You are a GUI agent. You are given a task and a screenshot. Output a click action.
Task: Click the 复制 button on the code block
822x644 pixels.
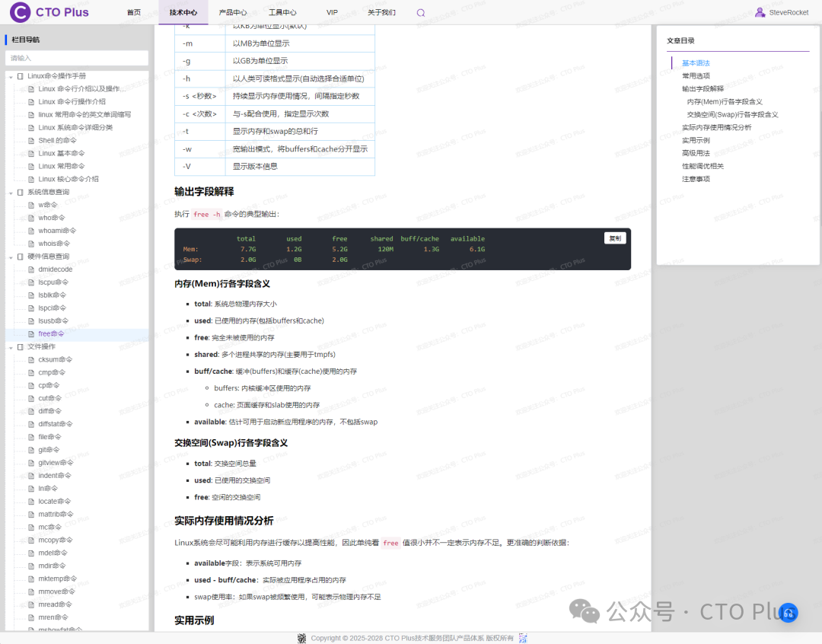[x=614, y=238]
